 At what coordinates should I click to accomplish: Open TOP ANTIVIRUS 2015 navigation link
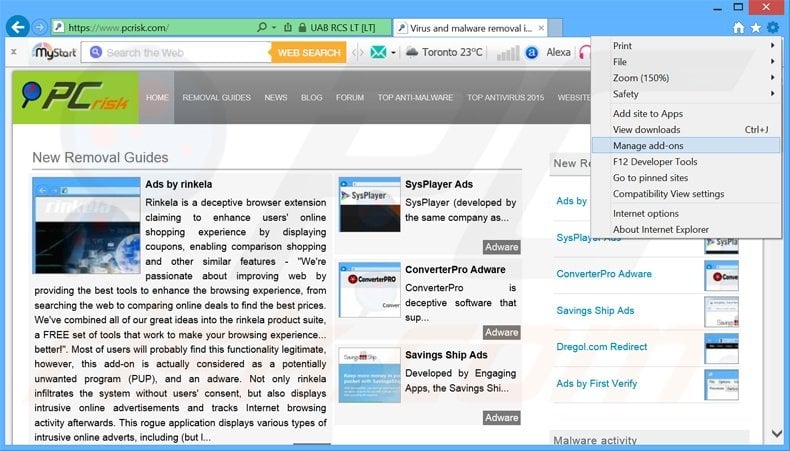(x=505, y=98)
